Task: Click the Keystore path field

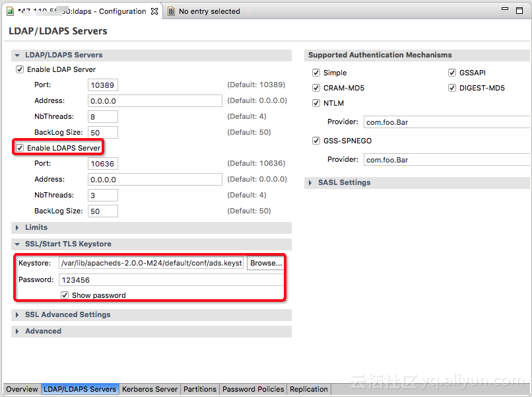Action: pyautogui.click(x=151, y=263)
